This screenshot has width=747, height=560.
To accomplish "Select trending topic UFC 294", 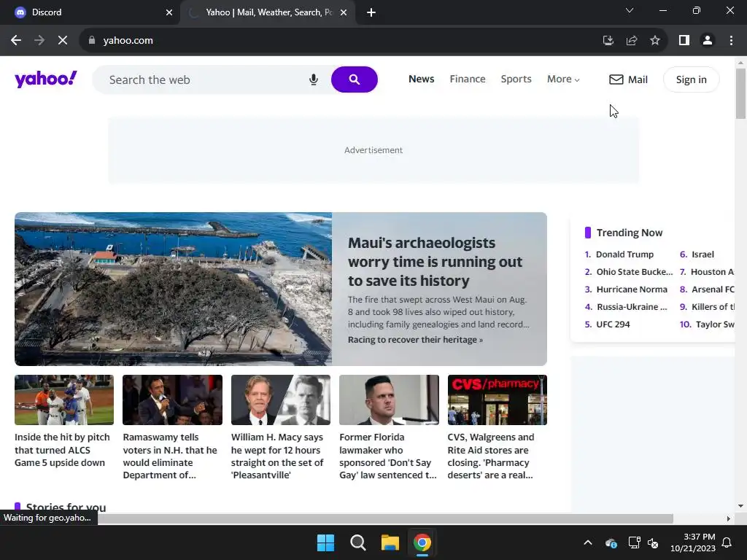I will click(x=613, y=324).
